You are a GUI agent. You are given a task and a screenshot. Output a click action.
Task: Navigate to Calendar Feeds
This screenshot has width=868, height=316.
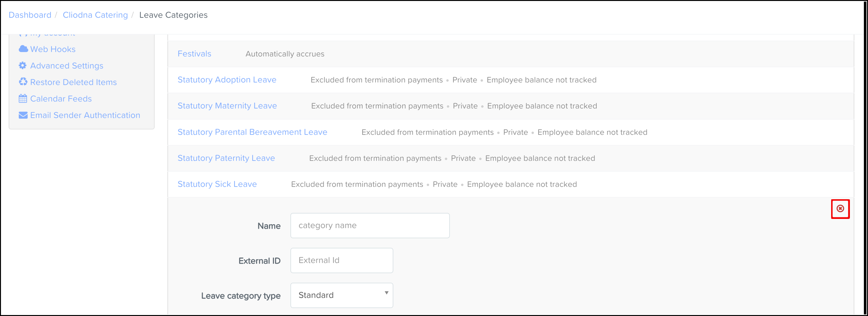pyautogui.click(x=61, y=99)
